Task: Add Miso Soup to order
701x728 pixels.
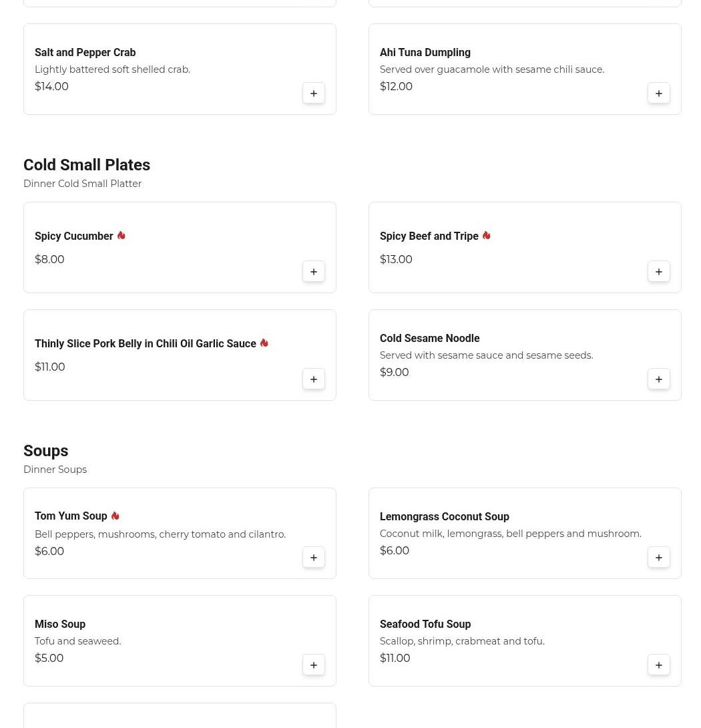Action: click(313, 665)
